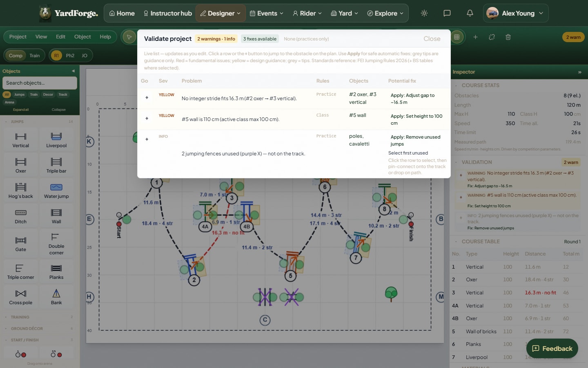Go to Instructor hub
The image size is (588, 368).
167,13
